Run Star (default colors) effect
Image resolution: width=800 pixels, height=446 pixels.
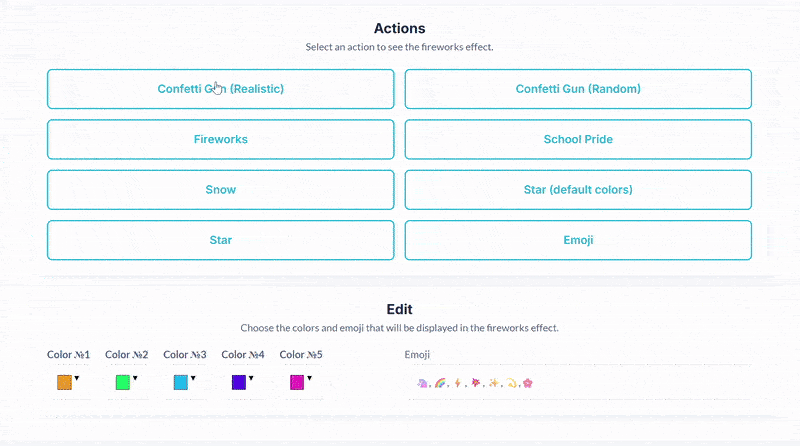click(x=578, y=190)
